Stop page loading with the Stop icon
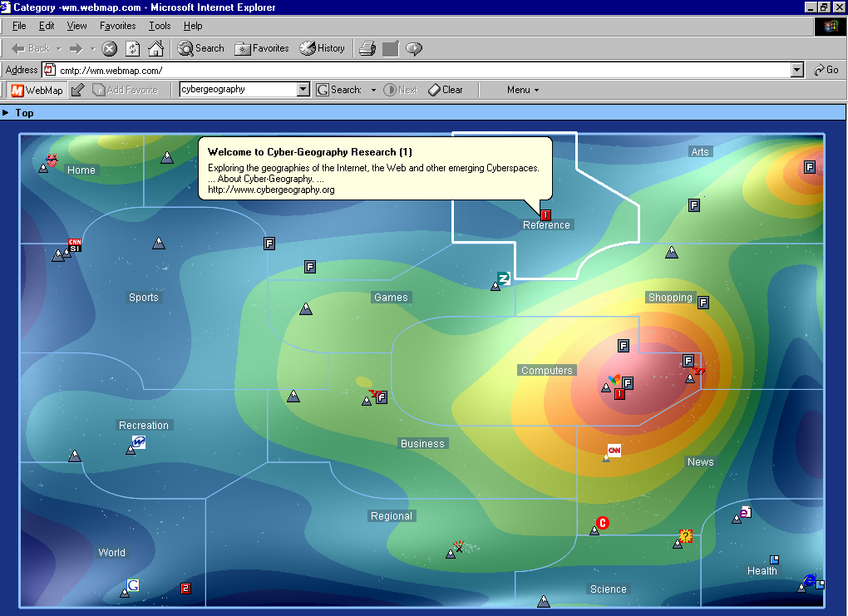 point(109,49)
